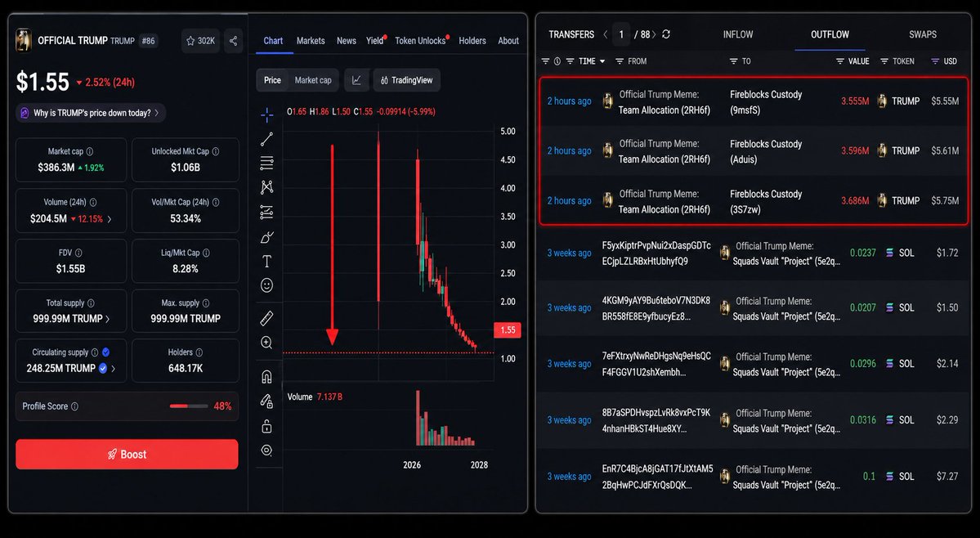Open the TO column filter
Image resolution: width=980 pixels, height=538 pixels.
coord(734,61)
